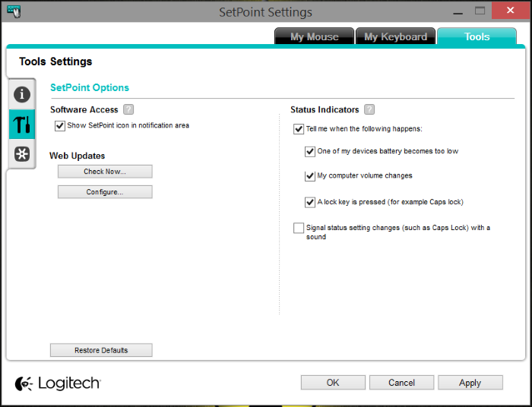Click the Cancel button
This screenshot has width=532, height=407.
click(x=401, y=383)
